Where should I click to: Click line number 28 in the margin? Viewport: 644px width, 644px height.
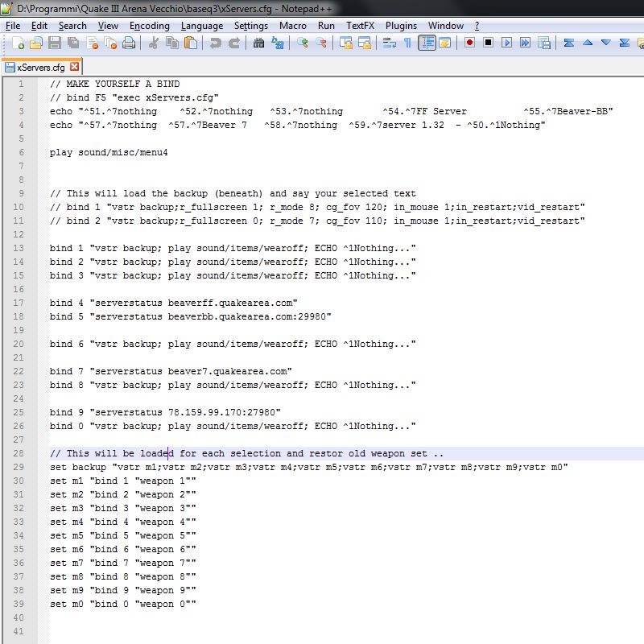[19, 453]
